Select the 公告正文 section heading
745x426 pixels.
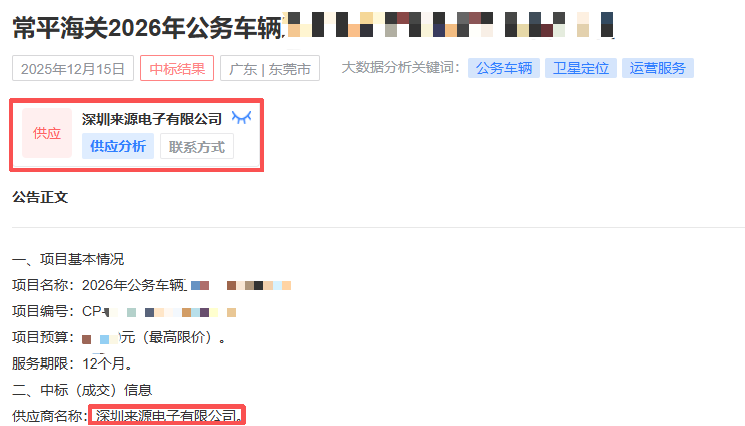click(40, 197)
